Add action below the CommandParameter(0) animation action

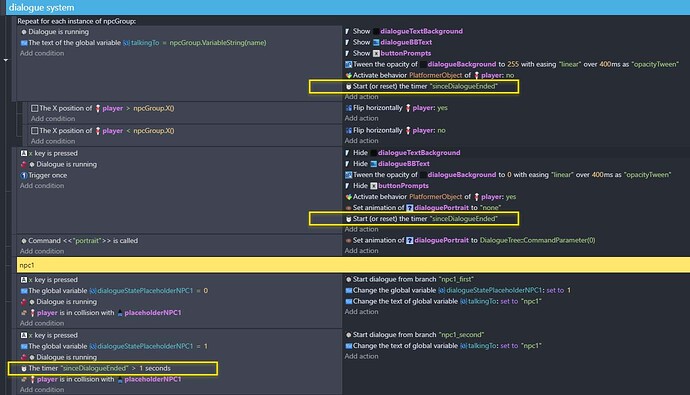click(x=361, y=251)
